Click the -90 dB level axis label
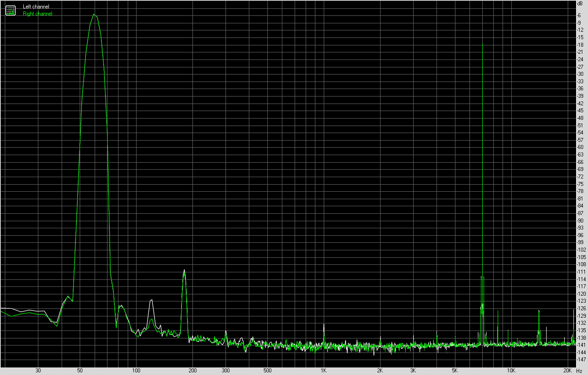The height and width of the screenshot is (375, 588). [x=581, y=220]
